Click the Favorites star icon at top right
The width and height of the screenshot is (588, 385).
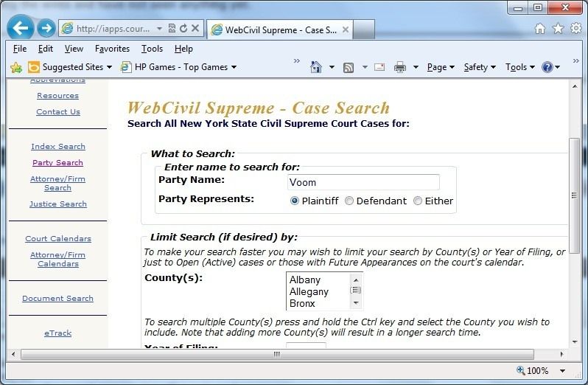558,29
